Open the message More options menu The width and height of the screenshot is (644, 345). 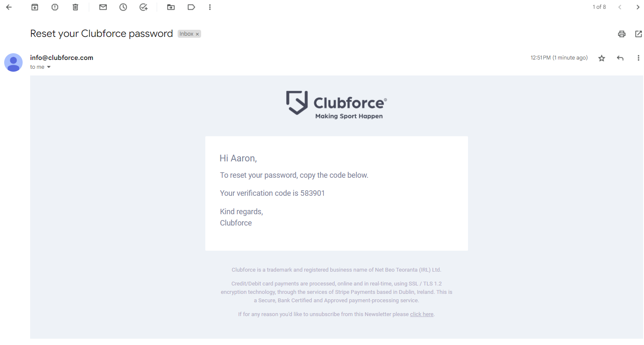(x=638, y=58)
